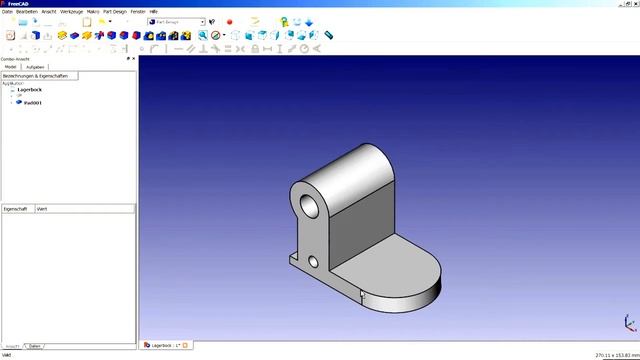The height and width of the screenshot is (360, 640).
Task: Switch to the Model tab
Action: tap(11, 67)
